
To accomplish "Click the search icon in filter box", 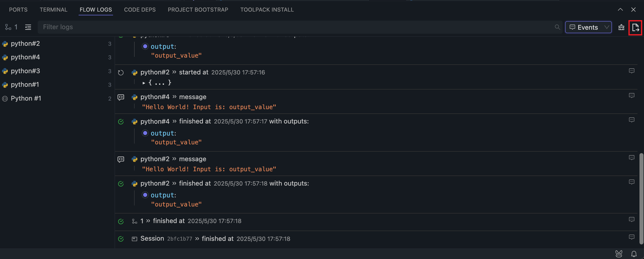I will pyautogui.click(x=557, y=27).
